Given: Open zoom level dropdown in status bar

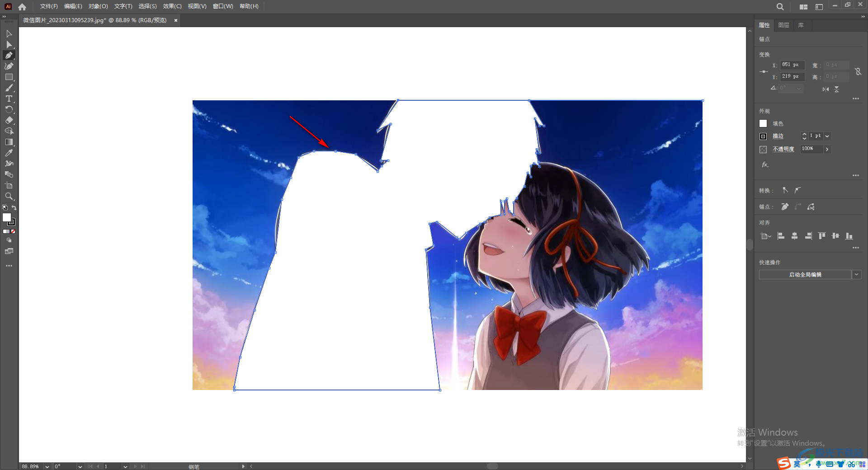Looking at the screenshot, I should tap(47, 466).
